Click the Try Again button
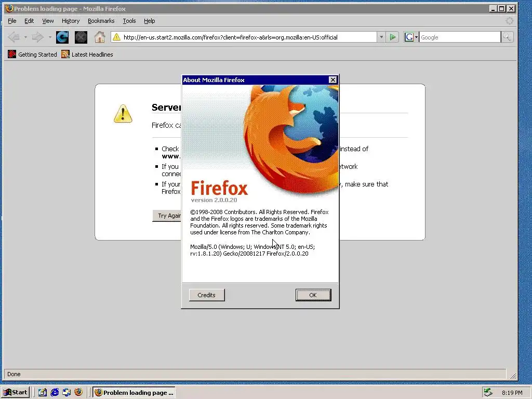 (167, 216)
